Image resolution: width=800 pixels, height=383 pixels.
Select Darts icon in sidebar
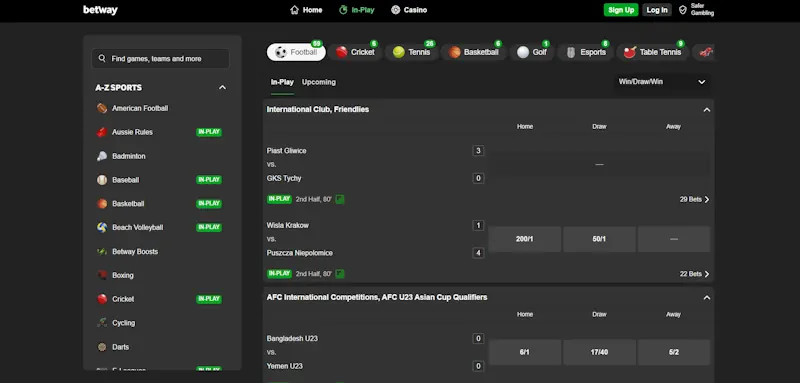click(x=102, y=347)
